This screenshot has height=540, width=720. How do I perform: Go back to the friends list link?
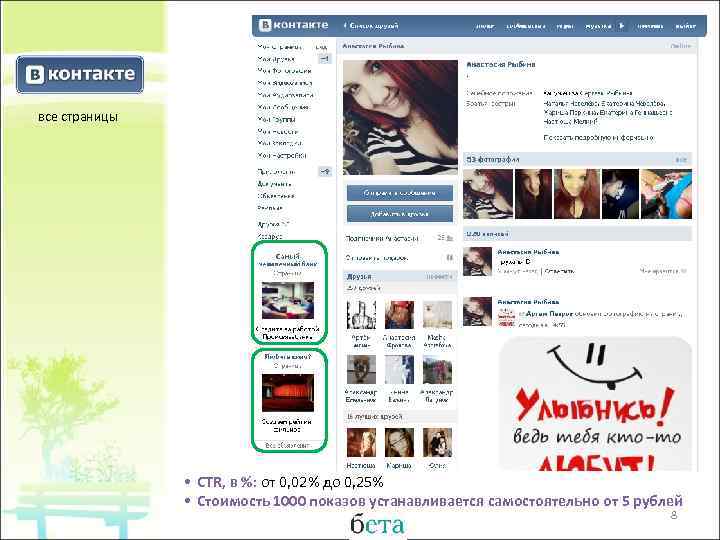371,26
